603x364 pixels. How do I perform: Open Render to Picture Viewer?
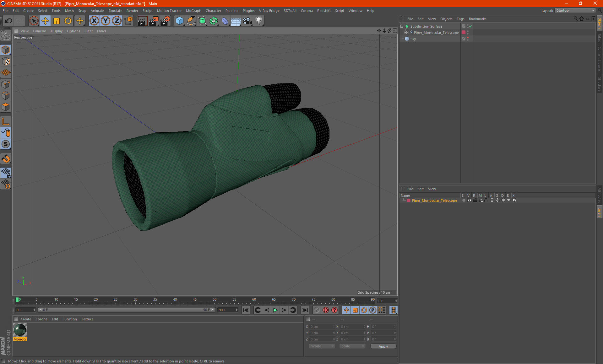pyautogui.click(x=154, y=21)
